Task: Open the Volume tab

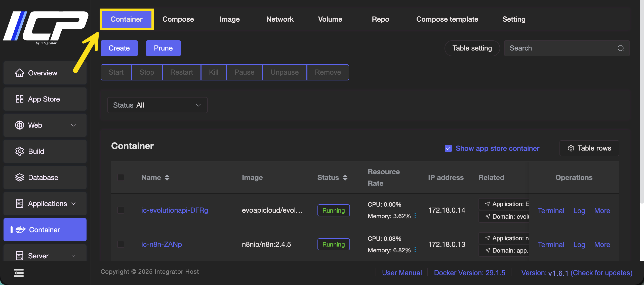Action: click(x=330, y=19)
